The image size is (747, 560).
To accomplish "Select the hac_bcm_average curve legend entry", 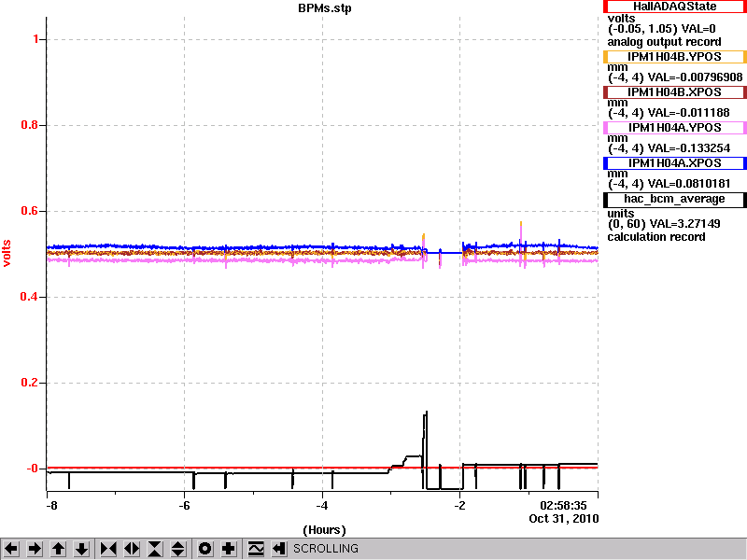I will (x=674, y=199).
